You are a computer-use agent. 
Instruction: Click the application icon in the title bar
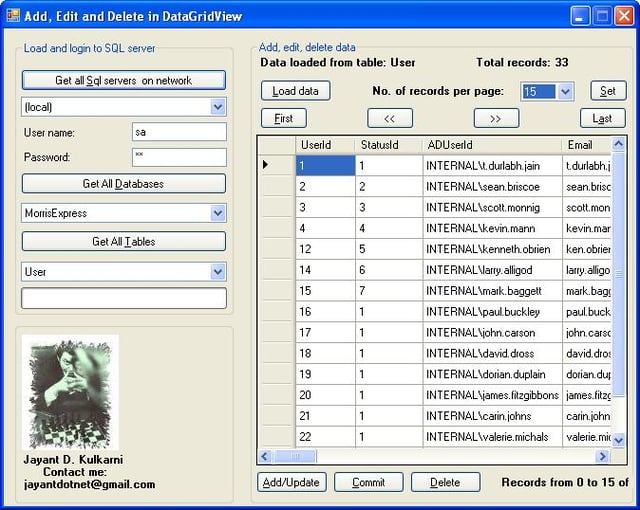pos(13,16)
